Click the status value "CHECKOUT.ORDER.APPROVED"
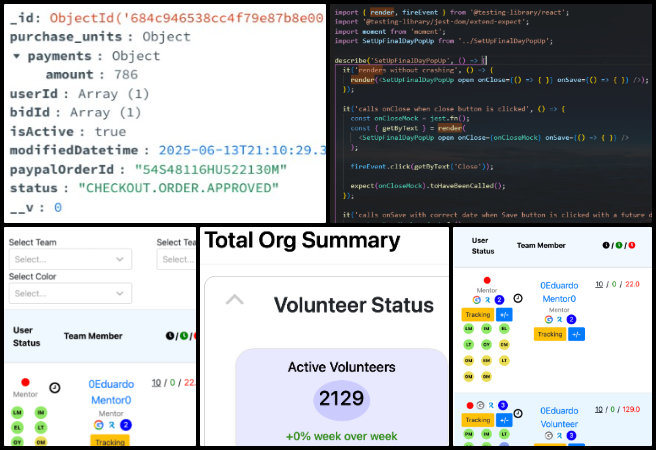Image resolution: width=656 pixels, height=450 pixels. coord(178,188)
